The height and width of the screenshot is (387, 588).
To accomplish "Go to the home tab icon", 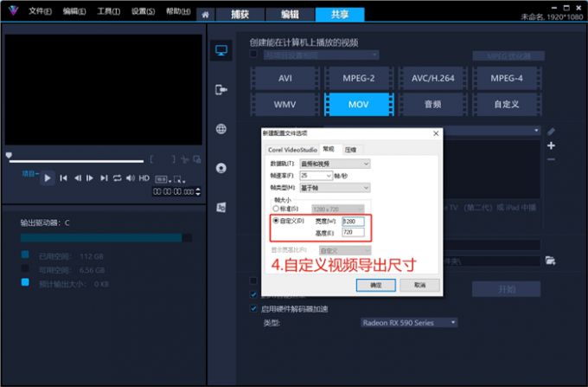I will 205,15.
